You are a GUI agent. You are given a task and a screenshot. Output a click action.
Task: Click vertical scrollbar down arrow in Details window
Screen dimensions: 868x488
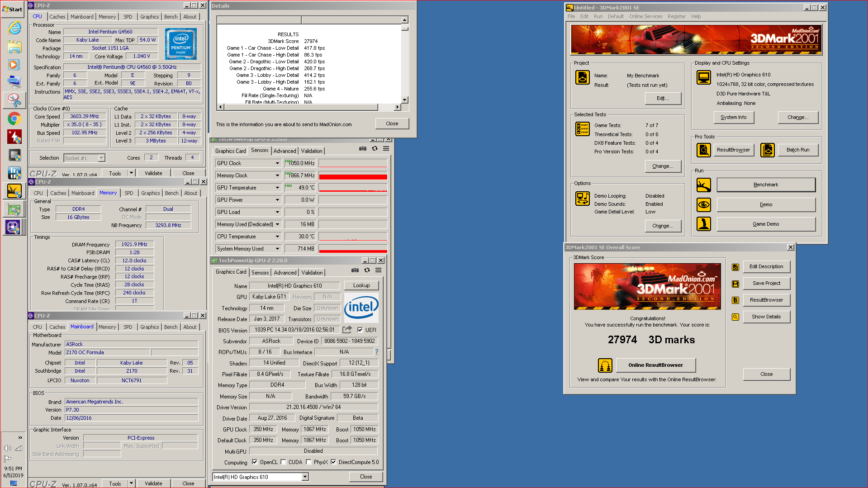[x=405, y=100]
